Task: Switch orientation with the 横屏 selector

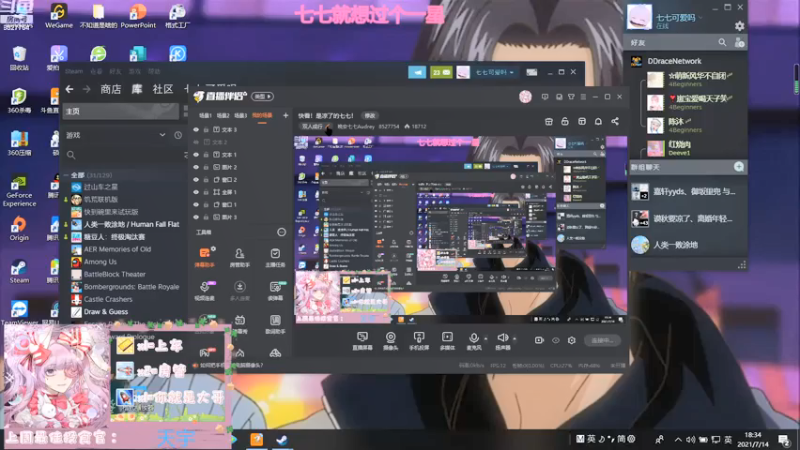Action: (263, 96)
